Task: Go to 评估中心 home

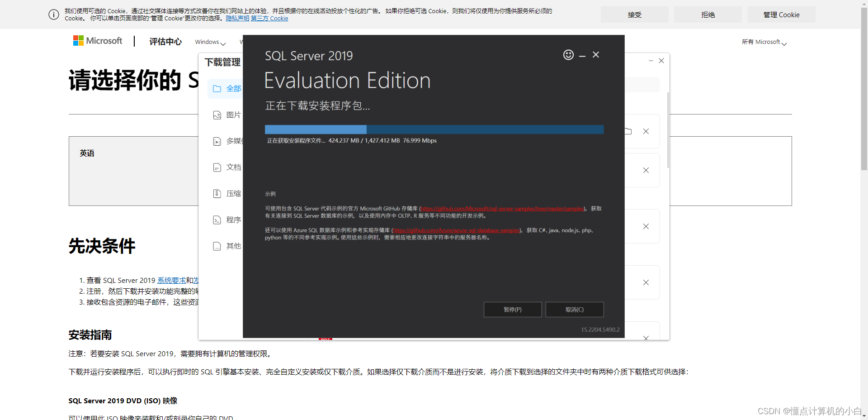Action: (x=165, y=42)
